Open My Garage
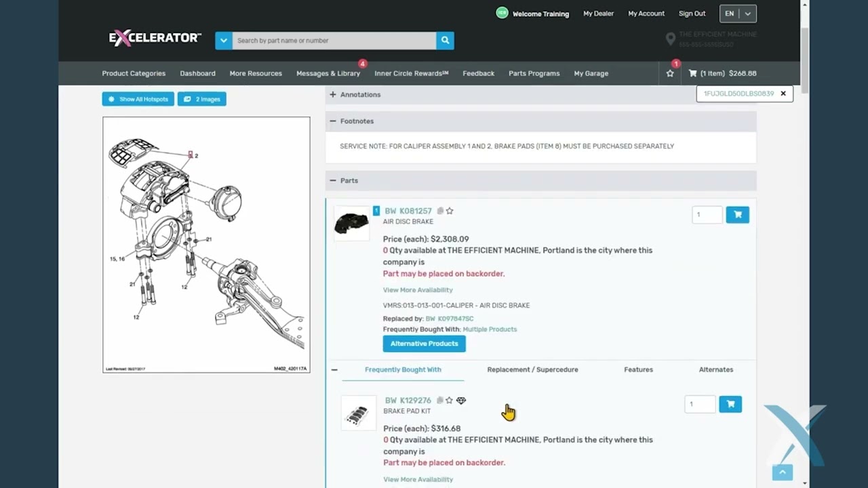Image resolution: width=868 pixels, height=488 pixels. click(x=591, y=73)
